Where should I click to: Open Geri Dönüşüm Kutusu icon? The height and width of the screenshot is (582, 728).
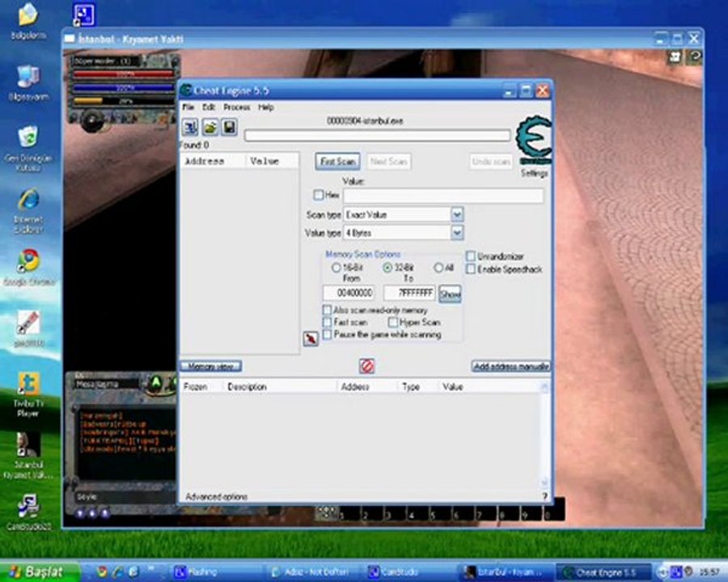[28, 149]
